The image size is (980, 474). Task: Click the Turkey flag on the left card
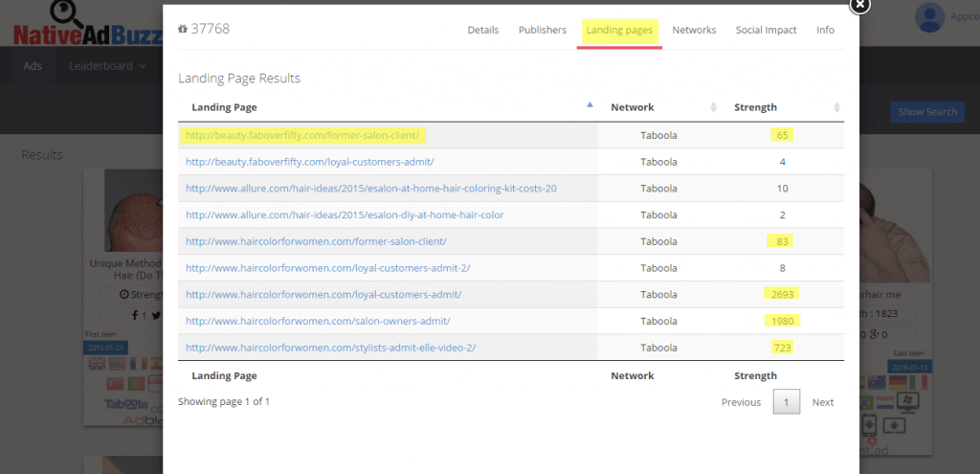pos(115,383)
